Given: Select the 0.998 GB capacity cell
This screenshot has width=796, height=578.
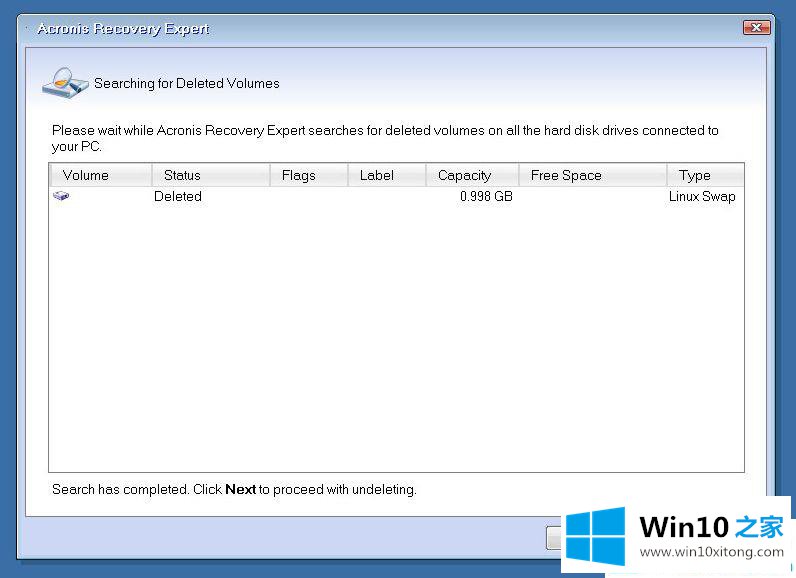Looking at the screenshot, I should (x=486, y=196).
